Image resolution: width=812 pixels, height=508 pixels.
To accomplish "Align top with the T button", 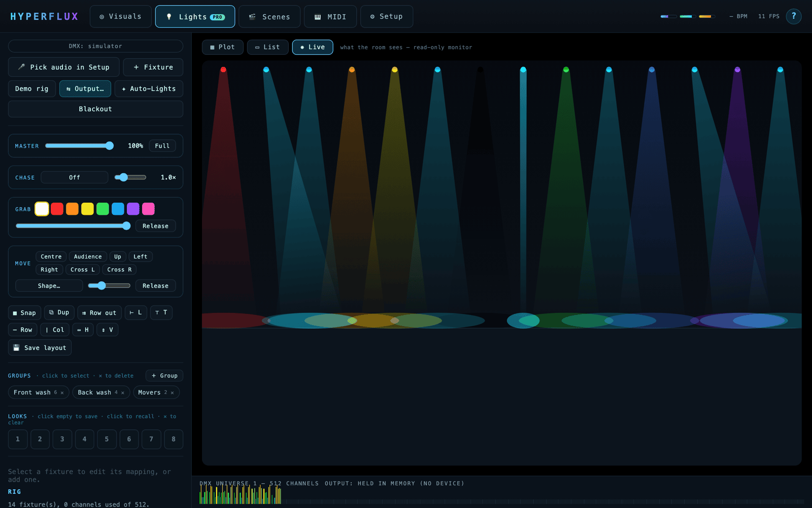I will [x=161, y=312].
